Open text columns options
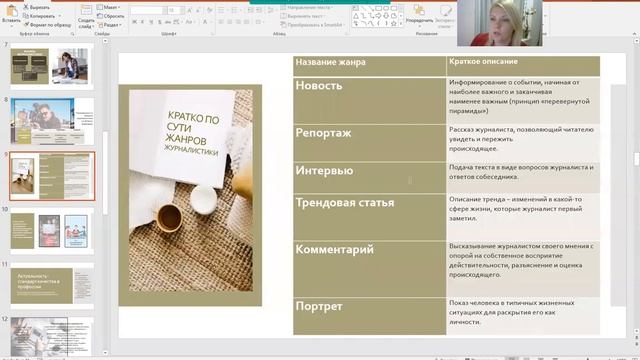640x360 pixels. click(x=259, y=22)
